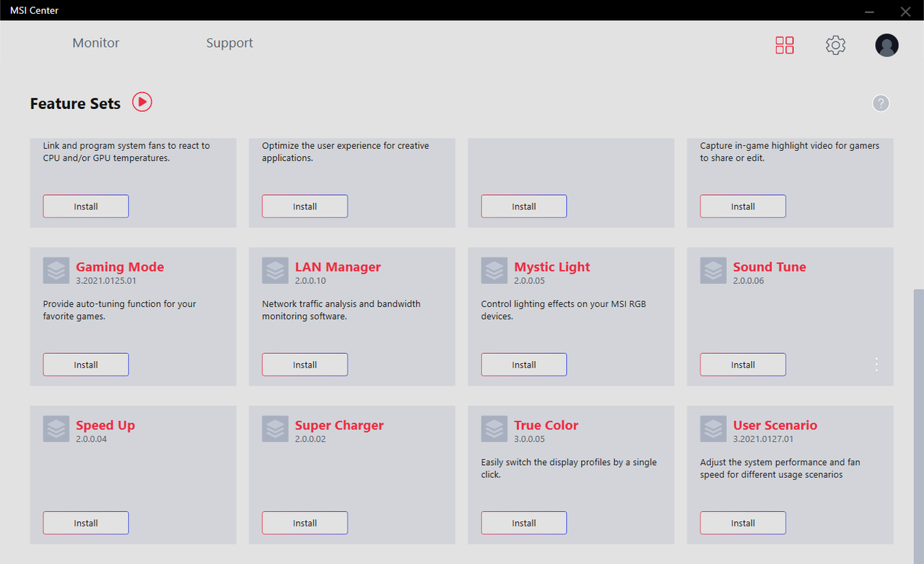Select the True Color title

pos(546,425)
